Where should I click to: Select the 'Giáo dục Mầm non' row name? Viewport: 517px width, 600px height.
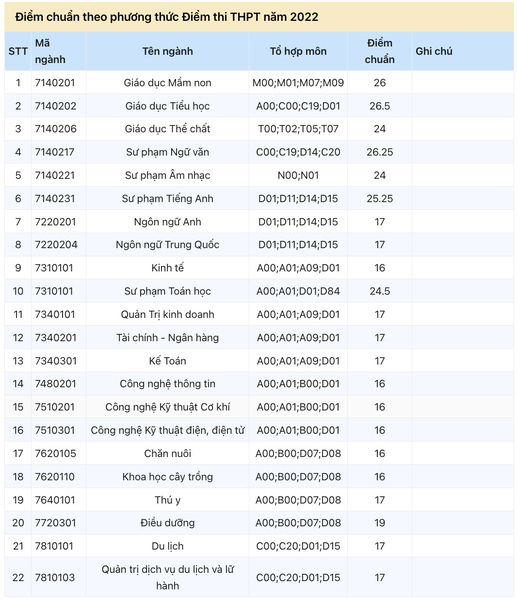pos(168,83)
